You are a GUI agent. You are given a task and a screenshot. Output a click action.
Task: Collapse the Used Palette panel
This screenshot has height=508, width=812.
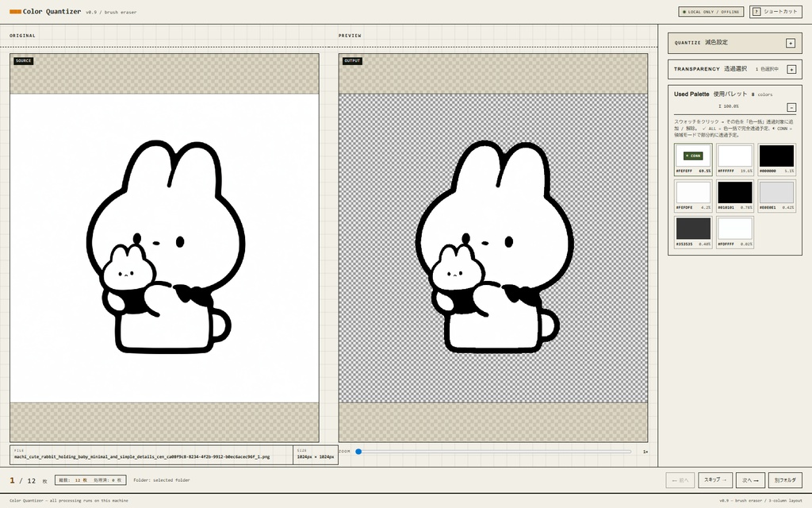click(x=791, y=107)
